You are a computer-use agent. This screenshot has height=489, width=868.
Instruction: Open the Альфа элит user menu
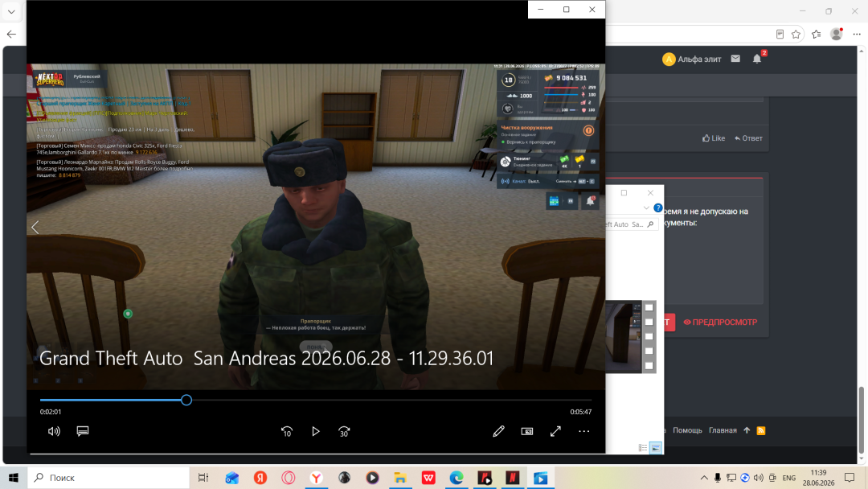tap(692, 60)
